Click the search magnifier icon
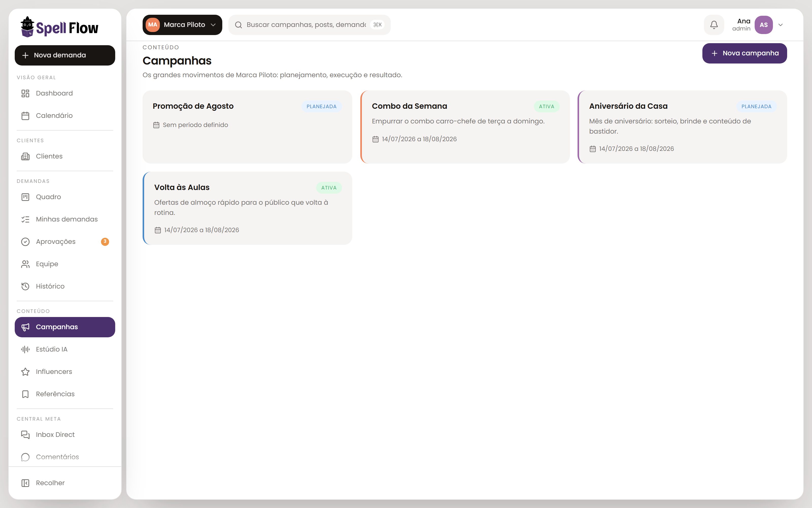The width and height of the screenshot is (812, 508). [x=238, y=25]
